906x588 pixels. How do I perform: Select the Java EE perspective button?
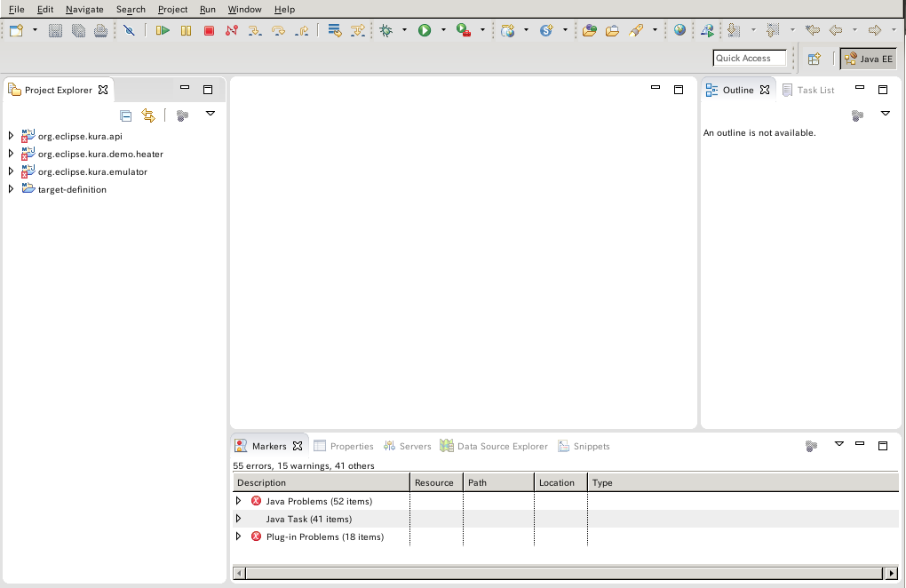(869, 59)
